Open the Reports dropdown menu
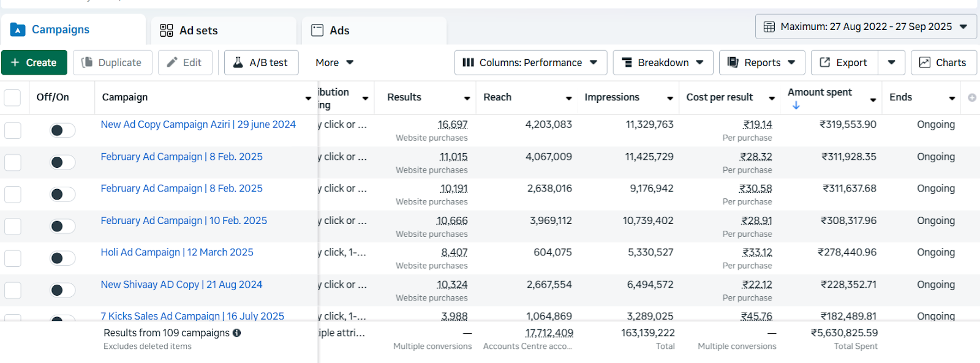The width and height of the screenshot is (980, 363). tap(761, 62)
